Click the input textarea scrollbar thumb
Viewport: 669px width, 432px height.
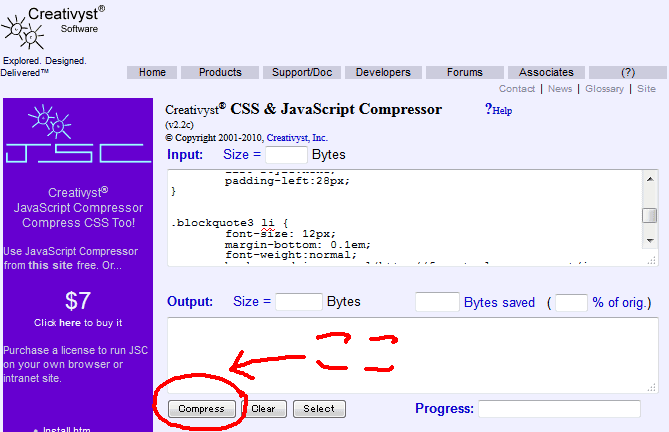[x=650, y=215]
